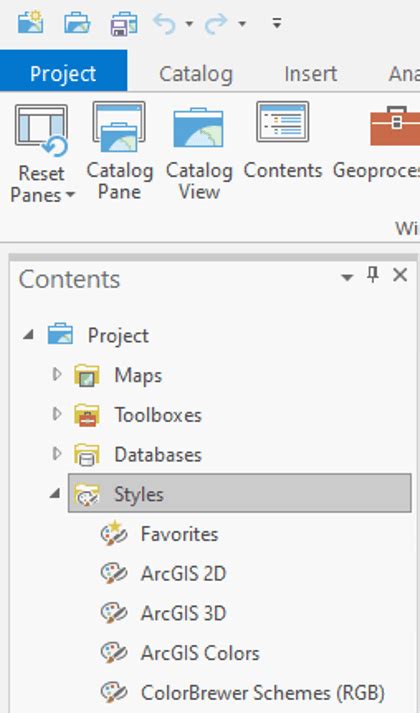This screenshot has width=420, height=713.
Task: Click the Undo arrow icon
Action: point(164,23)
